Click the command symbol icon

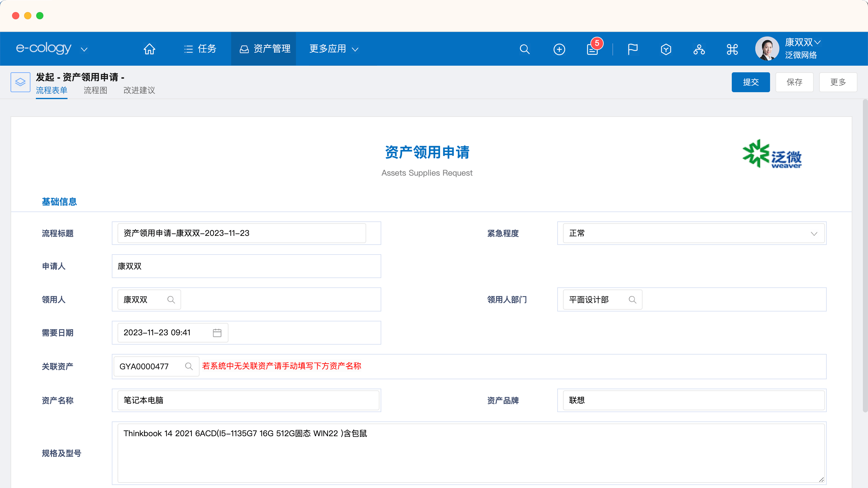pyautogui.click(x=732, y=49)
